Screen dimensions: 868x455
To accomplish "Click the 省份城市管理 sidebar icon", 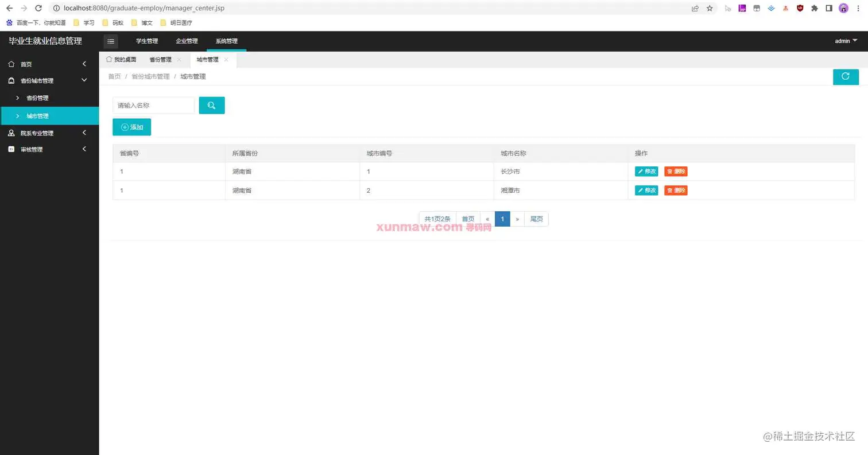I will pos(11,81).
